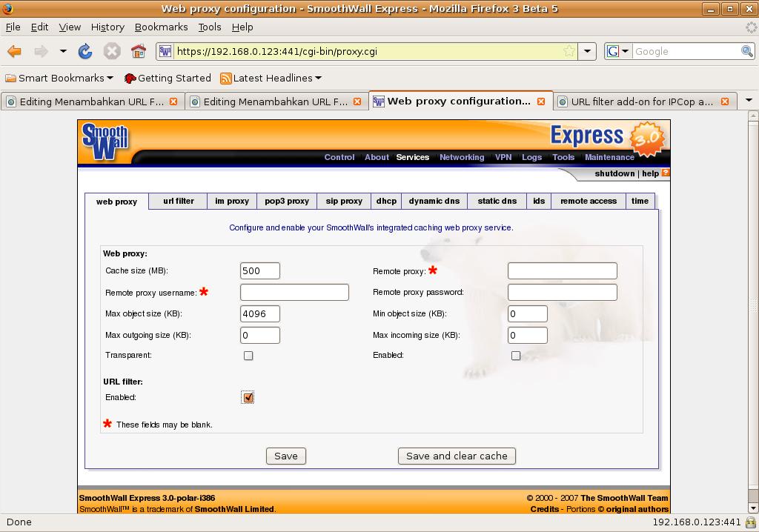
Task: Click the Back arrow navigation icon
Action: point(15,51)
